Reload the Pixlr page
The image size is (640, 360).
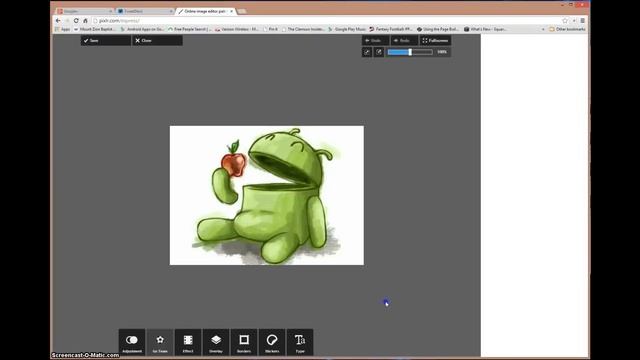point(76,20)
